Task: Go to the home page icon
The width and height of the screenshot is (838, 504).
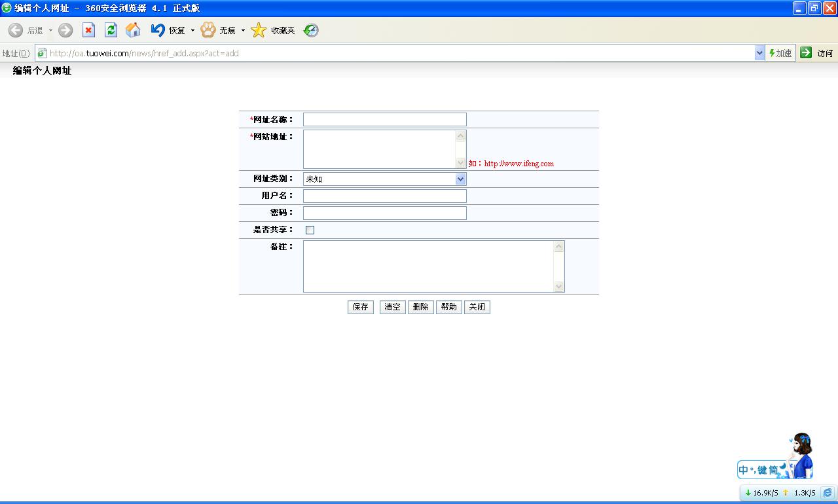Action: [133, 30]
